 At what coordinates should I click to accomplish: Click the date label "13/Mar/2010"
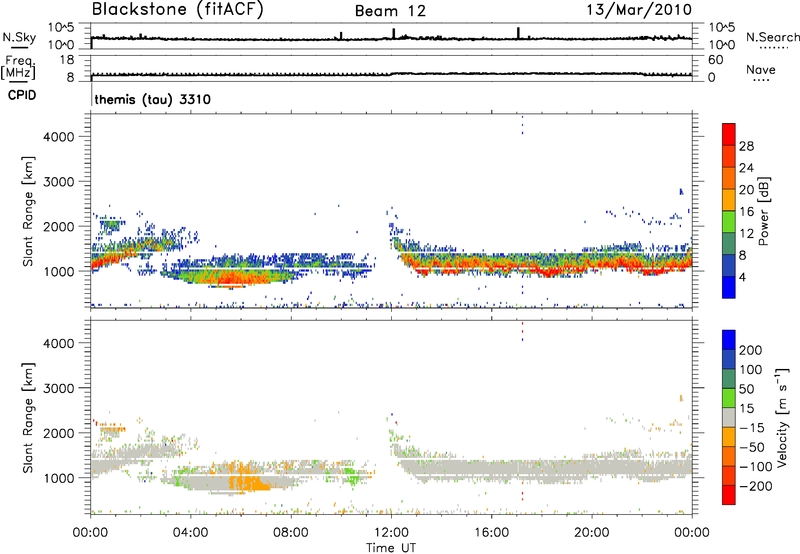pos(639,9)
